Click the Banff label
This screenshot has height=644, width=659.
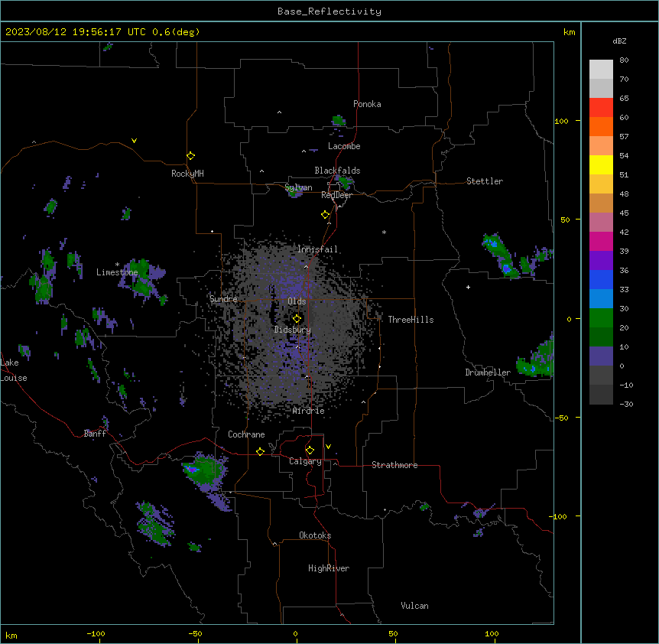coord(95,434)
